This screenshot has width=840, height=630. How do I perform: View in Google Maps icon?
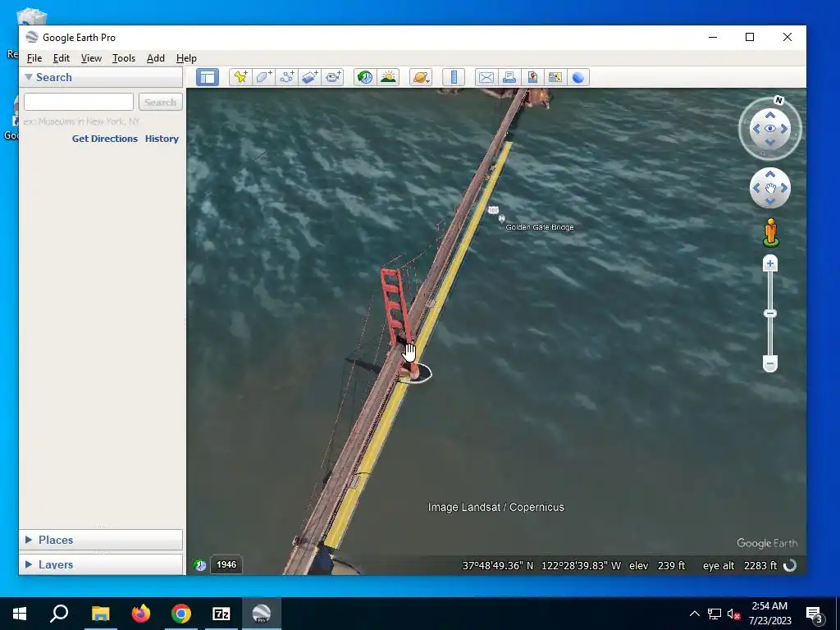point(555,77)
